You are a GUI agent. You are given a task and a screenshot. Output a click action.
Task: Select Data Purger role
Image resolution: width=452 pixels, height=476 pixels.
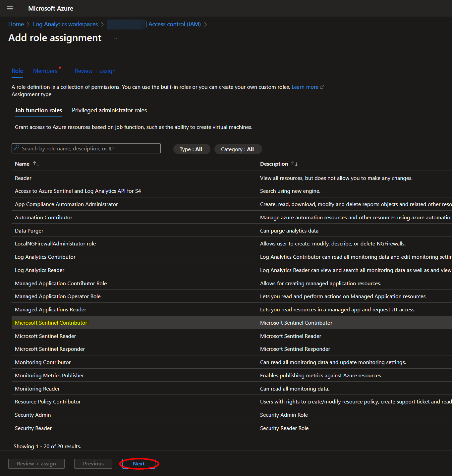[232, 231]
